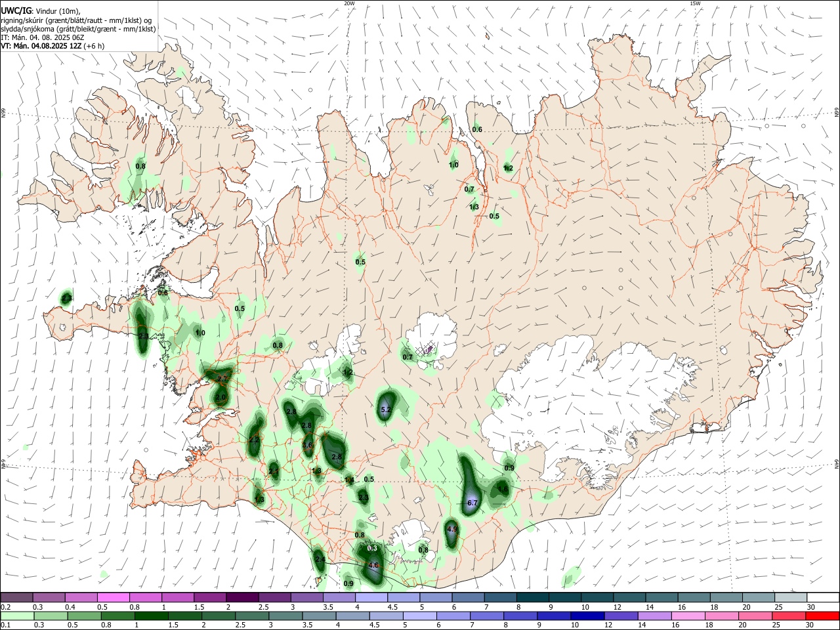The width and height of the screenshot is (840, 630).
Task: Click the label 2.5 in the bottom legend row
Action: [x=241, y=625]
